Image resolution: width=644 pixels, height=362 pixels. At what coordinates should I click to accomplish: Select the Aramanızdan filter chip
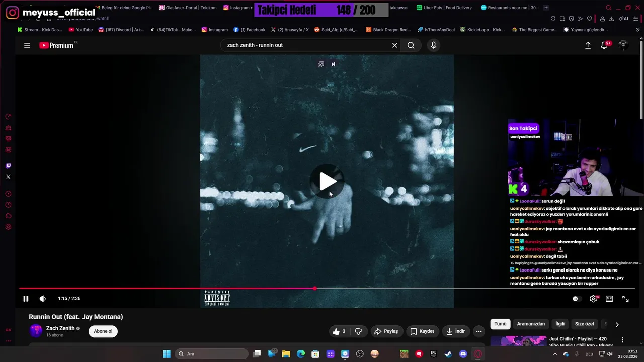[531, 324]
